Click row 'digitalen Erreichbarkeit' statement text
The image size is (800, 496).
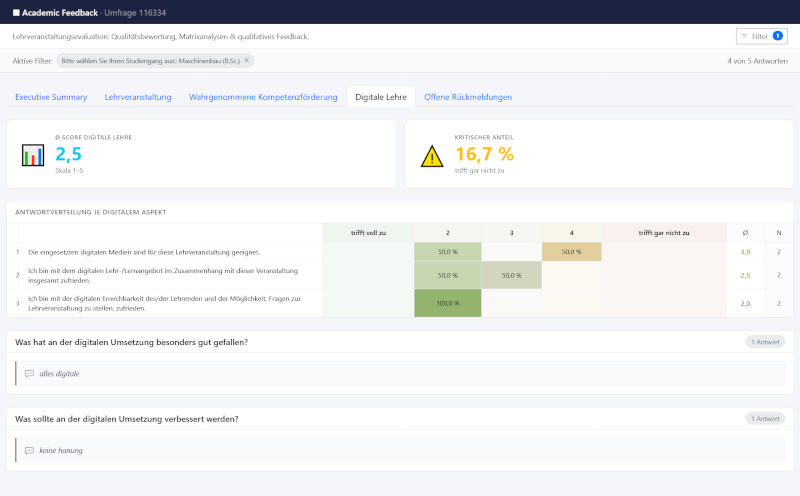pyautogui.click(x=164, y=303)
